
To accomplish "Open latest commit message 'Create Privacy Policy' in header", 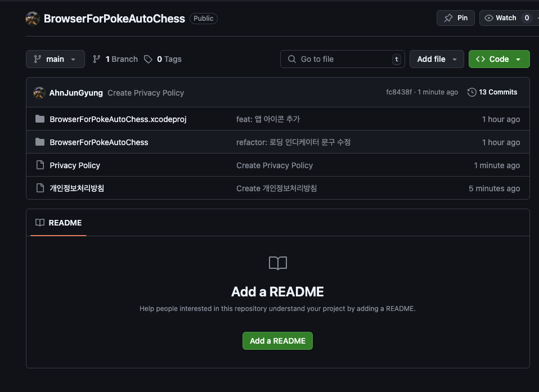I will (146, 93).
